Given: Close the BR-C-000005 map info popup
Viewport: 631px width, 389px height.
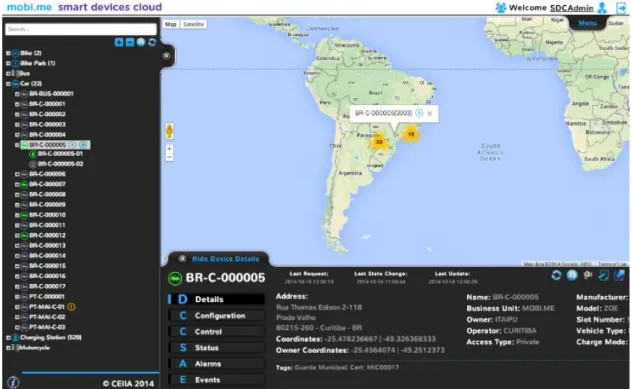Looking at the screenshot, I should 430,114.
